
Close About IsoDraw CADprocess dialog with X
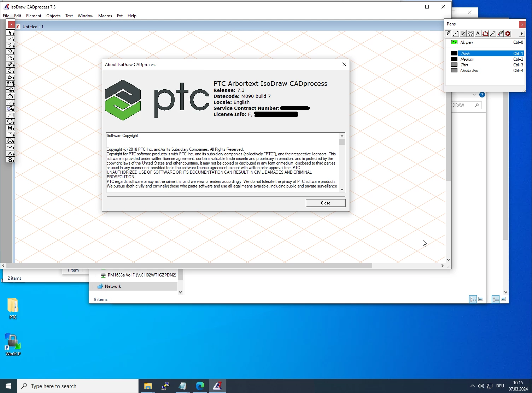344,64
